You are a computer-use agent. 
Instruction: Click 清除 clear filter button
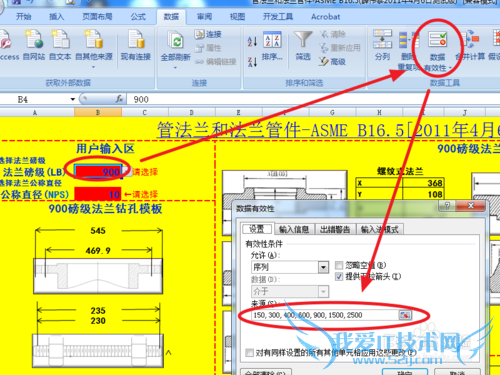pos(333,34)
